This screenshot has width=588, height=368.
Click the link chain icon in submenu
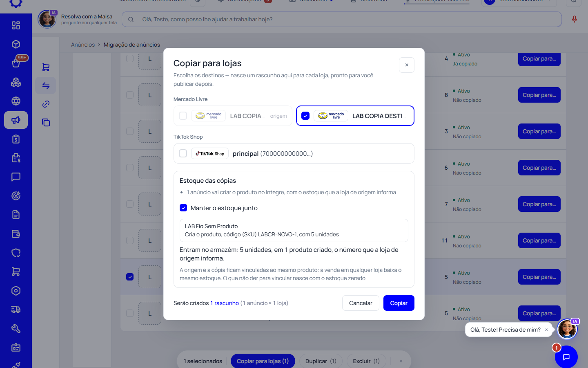[x=46, y=104]
